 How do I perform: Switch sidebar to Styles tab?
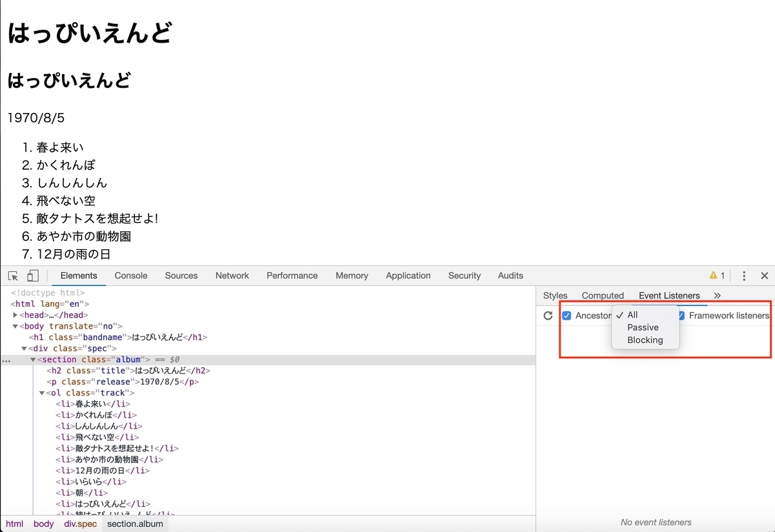555,296
